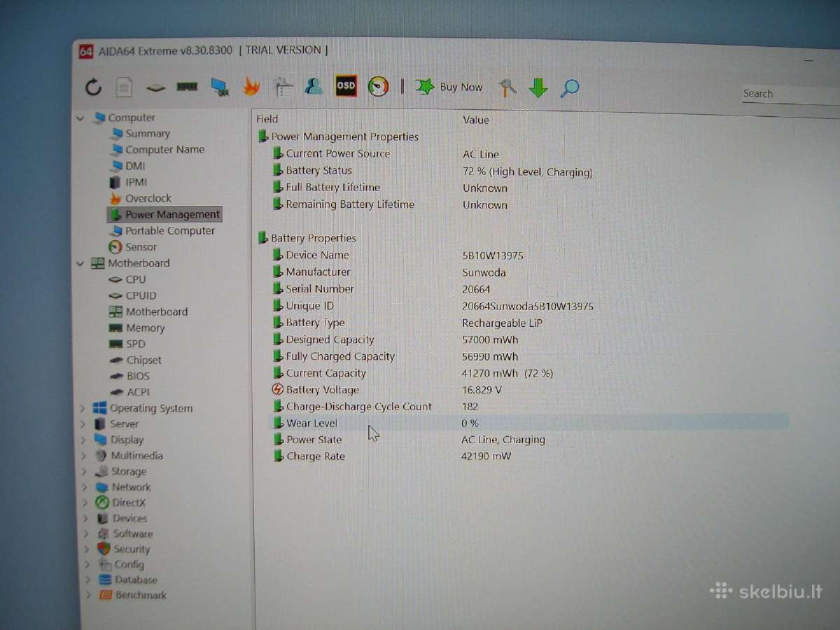Open the SensorPanel gauge icon
840x630 pixels.
(378, 86)
